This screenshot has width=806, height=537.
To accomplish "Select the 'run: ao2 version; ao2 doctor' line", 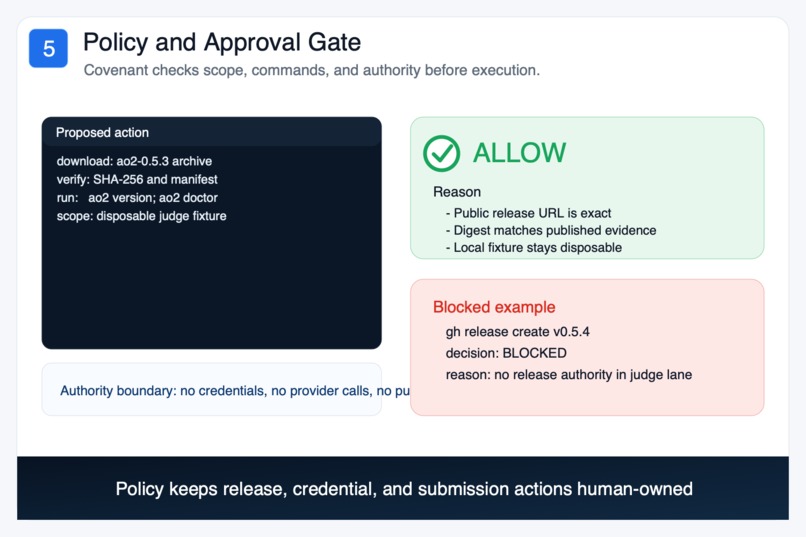I will 137,197.
